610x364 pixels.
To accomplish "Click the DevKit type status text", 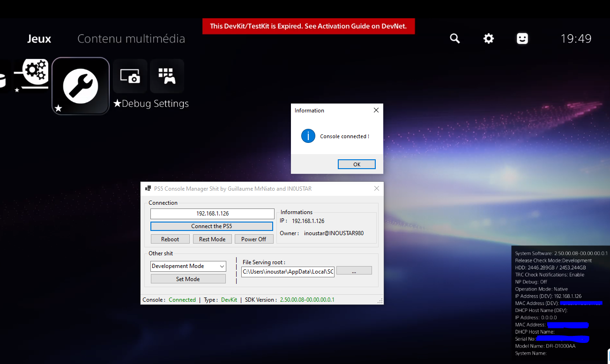I will (229, 300).
